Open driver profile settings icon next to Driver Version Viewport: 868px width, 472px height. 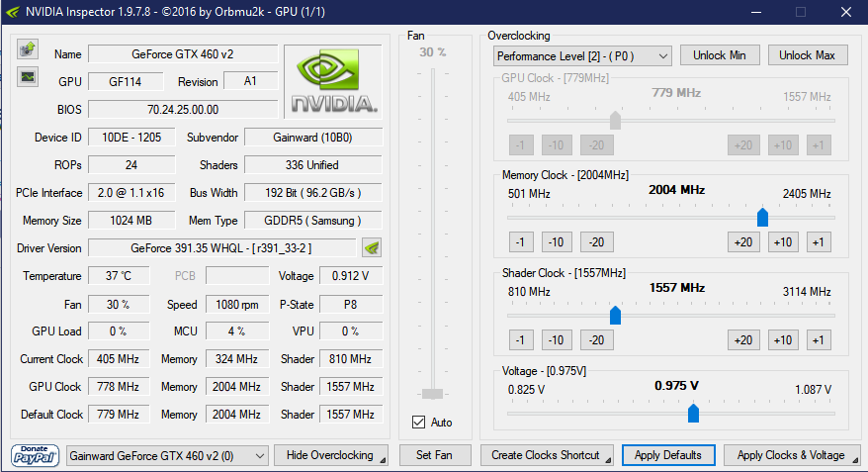[x=372, y=247]
